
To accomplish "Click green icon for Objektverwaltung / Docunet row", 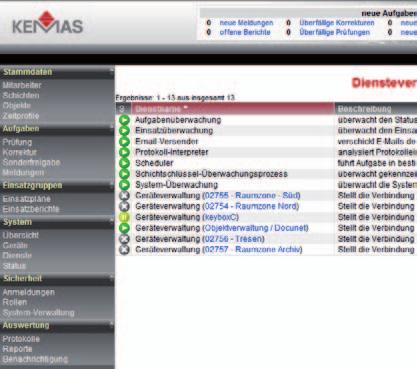I will [124, 228].
